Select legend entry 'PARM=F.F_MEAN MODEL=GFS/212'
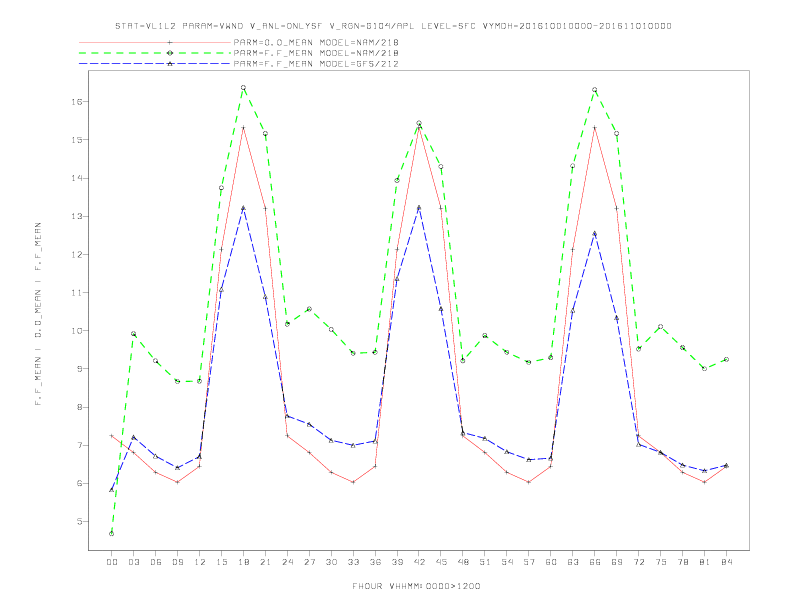The width and height of the screenshot is (792, 612). pos(316,64)
